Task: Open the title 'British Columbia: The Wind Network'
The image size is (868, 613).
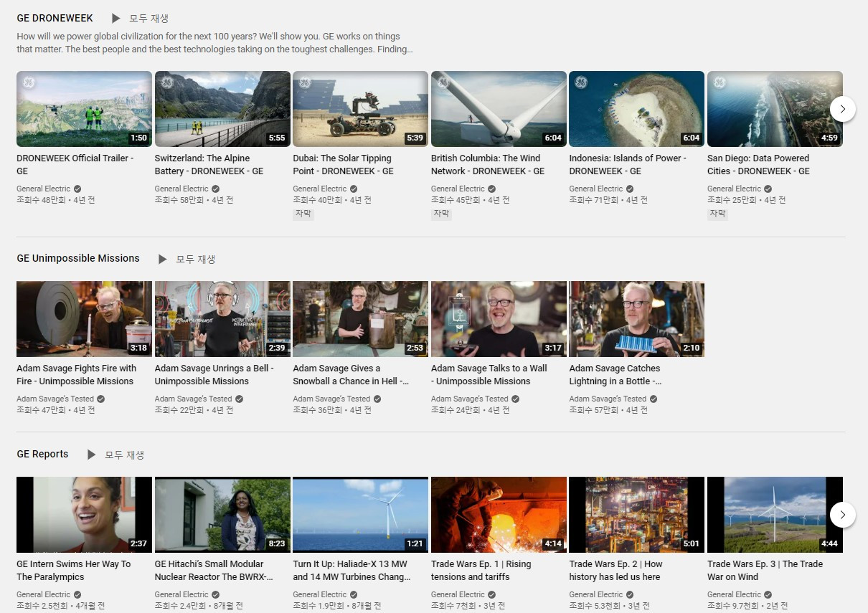Action: coord(488,165)
